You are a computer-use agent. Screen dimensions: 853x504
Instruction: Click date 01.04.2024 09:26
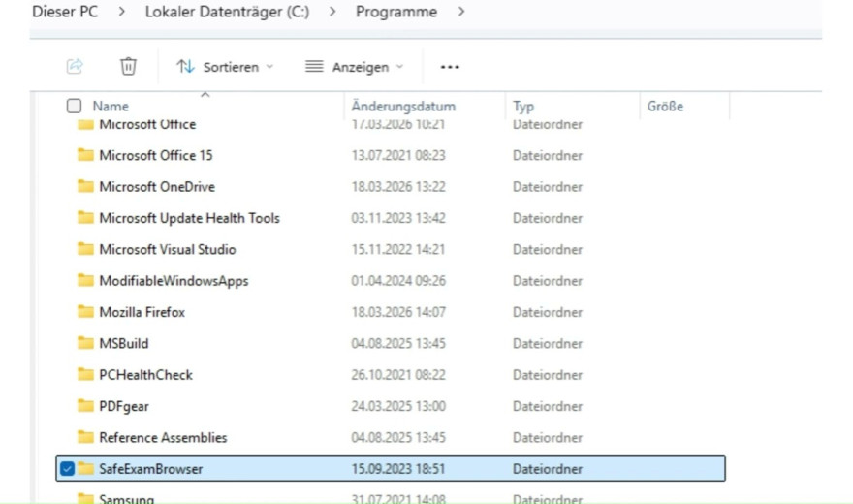pyautogui.click(x=398, y=281)
